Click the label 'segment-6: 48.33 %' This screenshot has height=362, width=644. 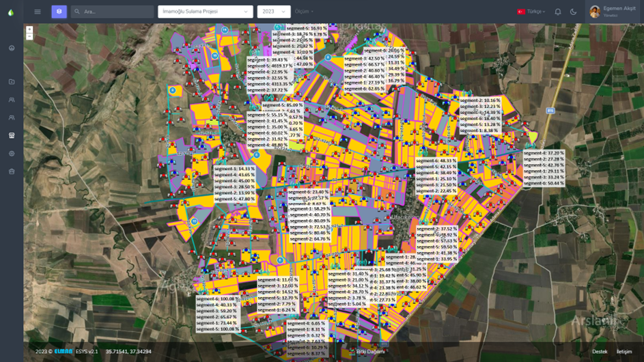[x=436, y=161]
